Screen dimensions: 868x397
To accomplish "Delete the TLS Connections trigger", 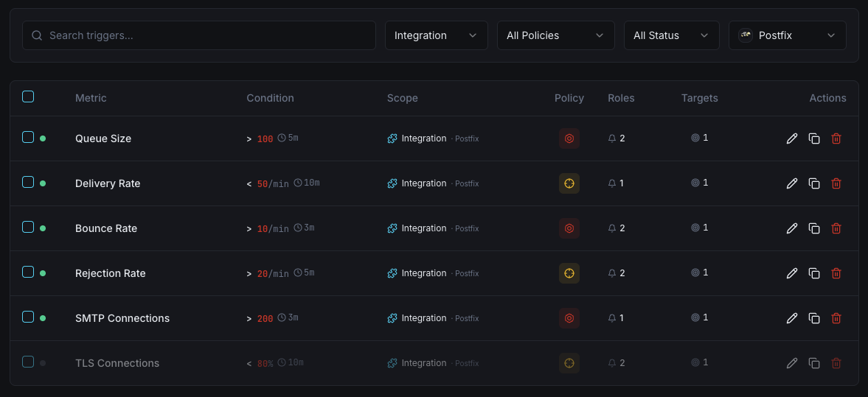I will click(836, 362).
